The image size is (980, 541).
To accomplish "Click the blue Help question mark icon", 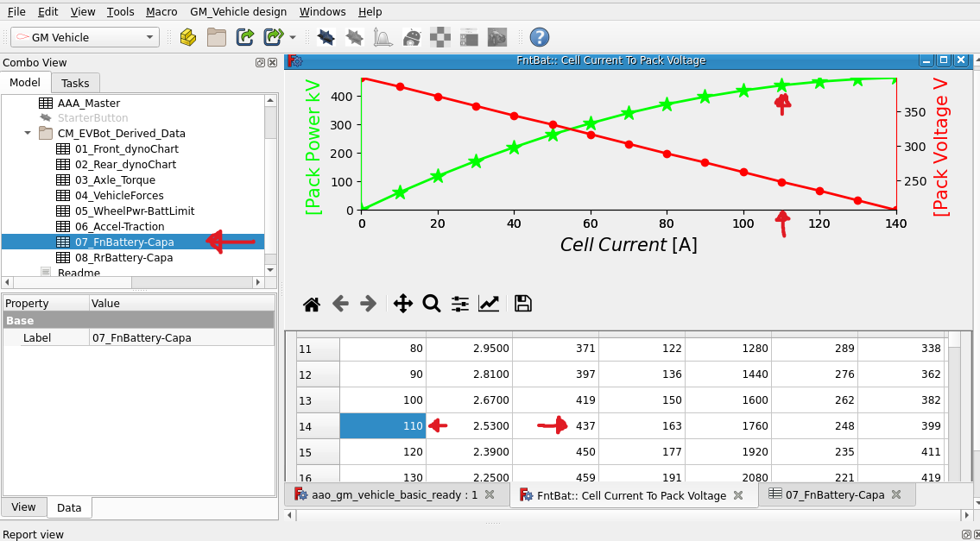I will click(x=540, y=37).
